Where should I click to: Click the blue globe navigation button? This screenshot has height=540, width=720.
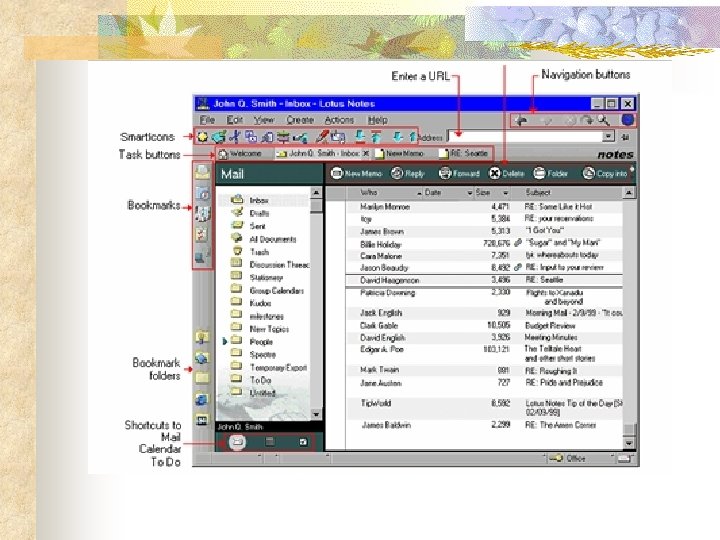(x=628, y=120)
